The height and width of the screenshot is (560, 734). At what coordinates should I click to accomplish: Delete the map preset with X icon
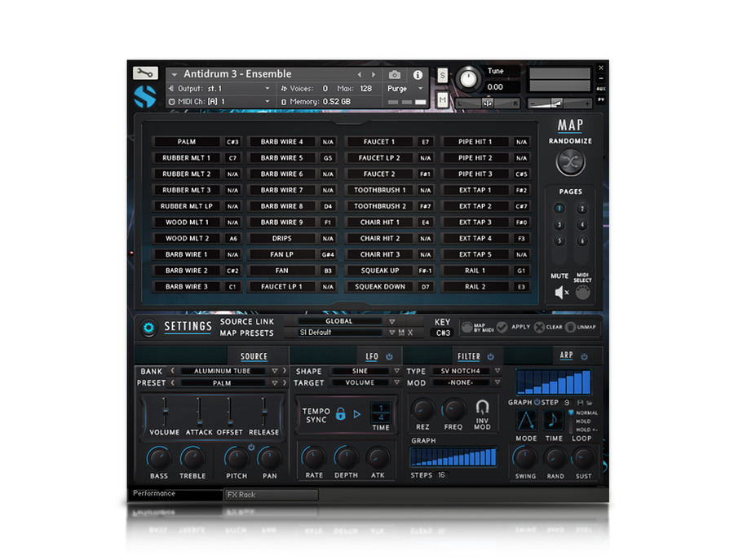[x=410, y=333]
